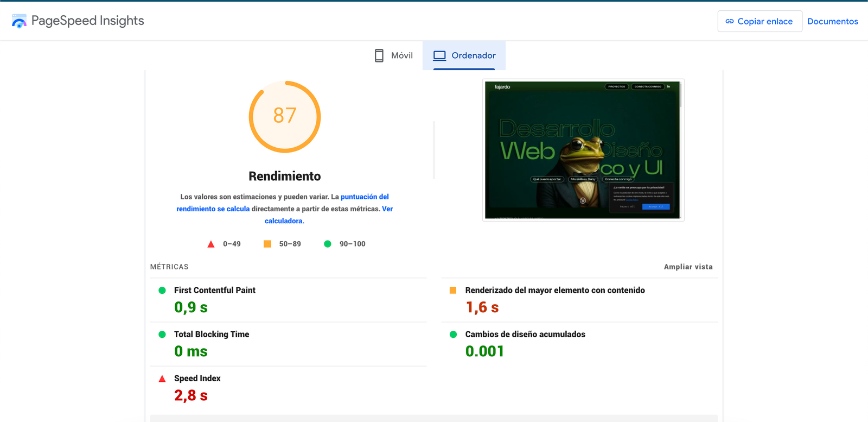Click the red triangle Speed Index icon
The width and height of the screenshot is (868, 422).
pyautogui.click(x=162, y=379)
